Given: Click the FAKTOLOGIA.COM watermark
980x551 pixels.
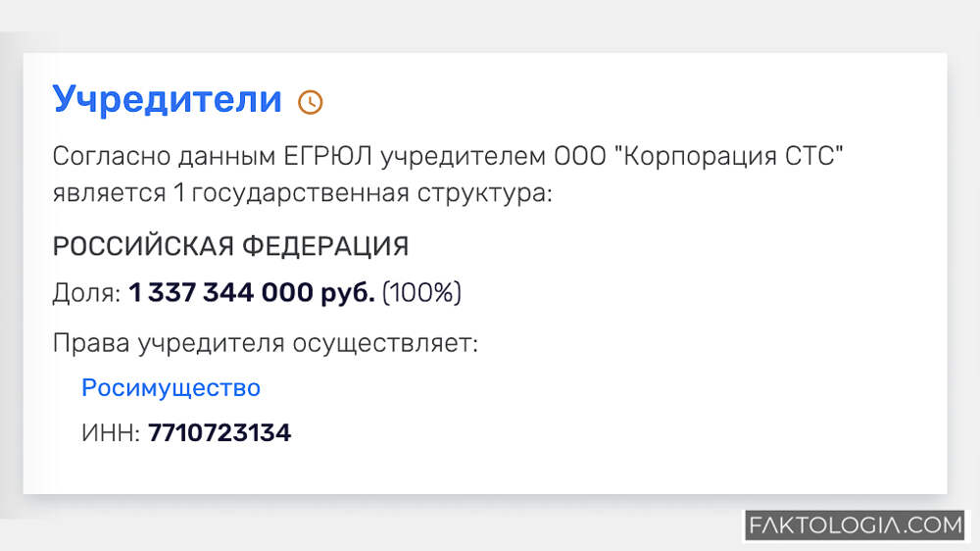Looking at the screenshot, I should point(857,526).
